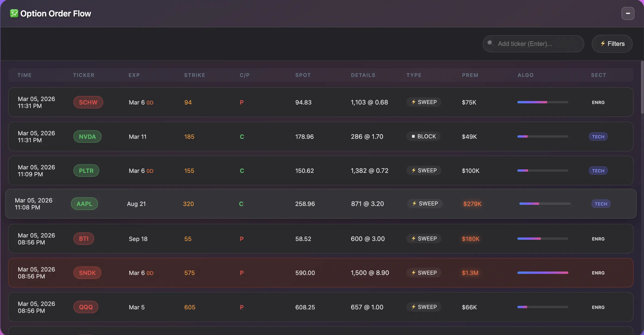
Task: Sort by the TICKER column header
Action: [x=84, y=75]
